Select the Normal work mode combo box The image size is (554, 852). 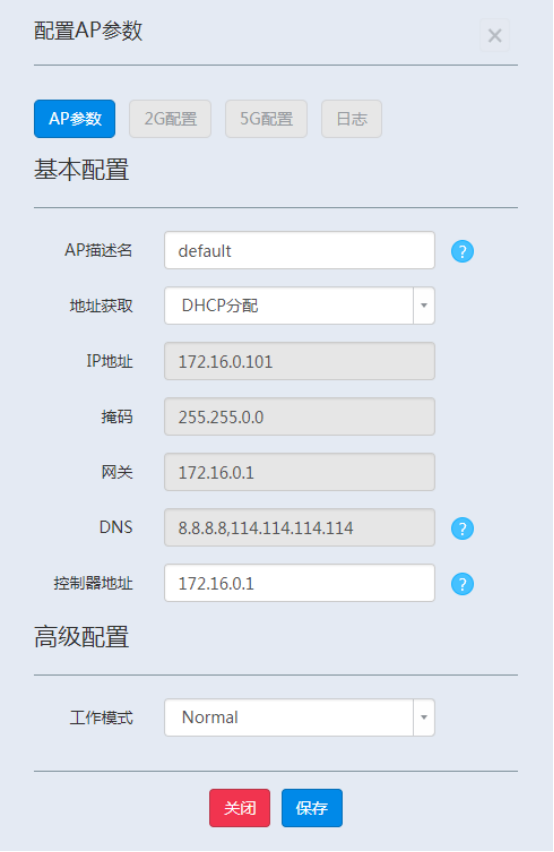(300, 718)
